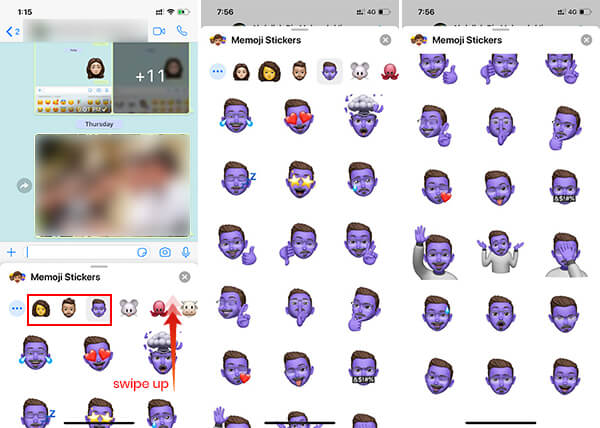Send thumbs down sticker in middle screen
The width and height of the screenshot is (600, 428).
(x=298, y=244)
